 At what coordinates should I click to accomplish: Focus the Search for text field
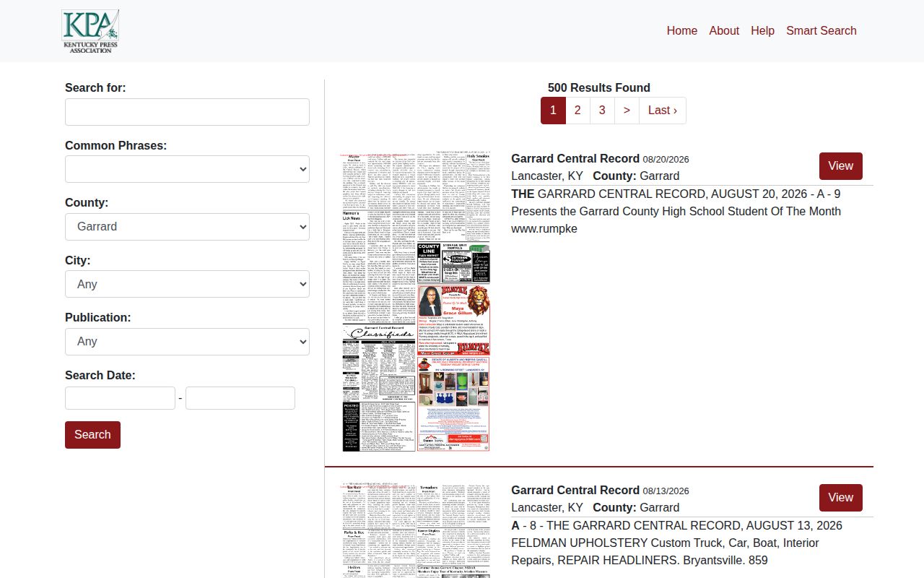(187, 112)
